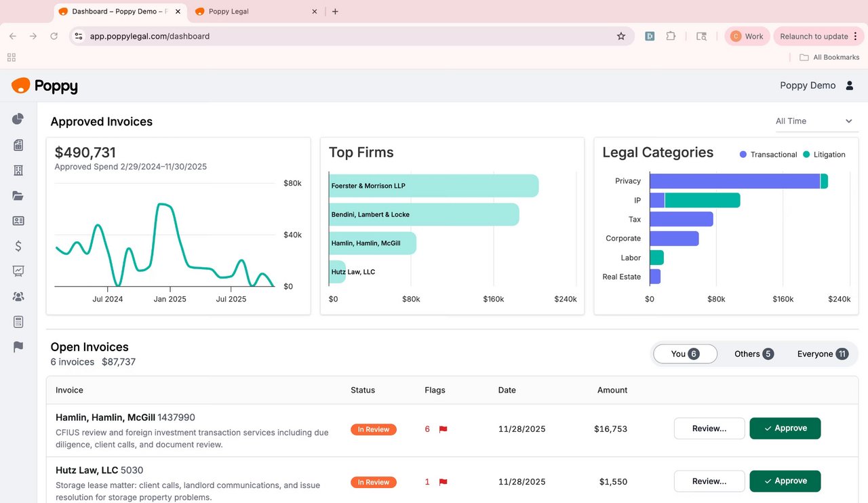868x503 pixels.
Task: View site information icon in address bar
Action: [79, 37]
